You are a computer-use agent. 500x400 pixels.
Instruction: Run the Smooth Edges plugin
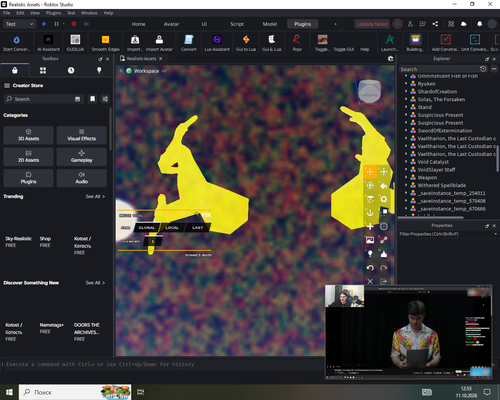click(105, 43)
